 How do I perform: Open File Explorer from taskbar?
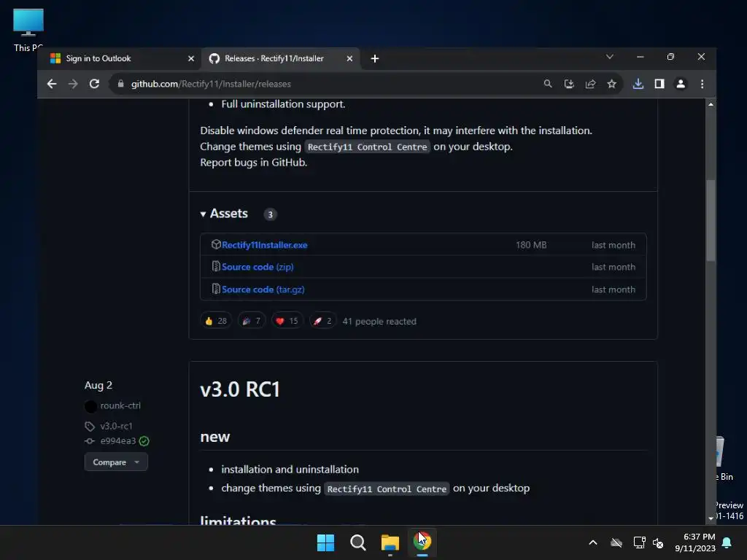pyautogui.click(x=390, y=542)
